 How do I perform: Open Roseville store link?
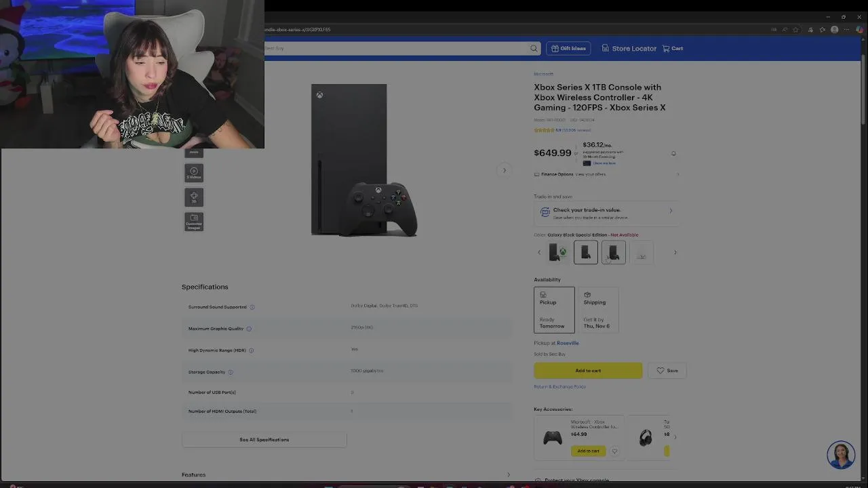pyautogui.click(x=568, y=343)
